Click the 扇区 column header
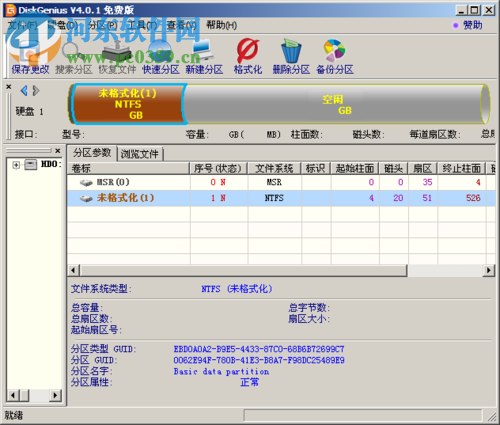This screenshot has width=500, height=425. pyautogui.click(x=423, y=168)
